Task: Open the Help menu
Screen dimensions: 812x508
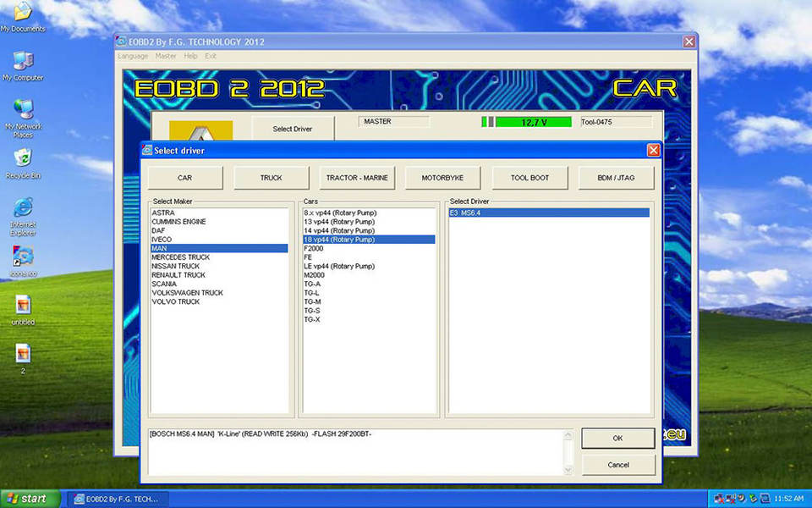Action: tap(190, 56)
